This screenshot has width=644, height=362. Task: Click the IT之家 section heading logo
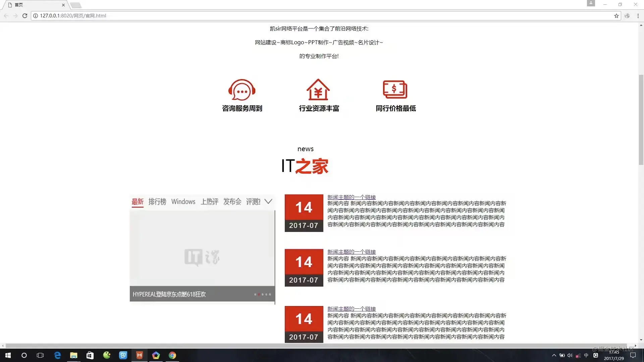click(305, 166)
